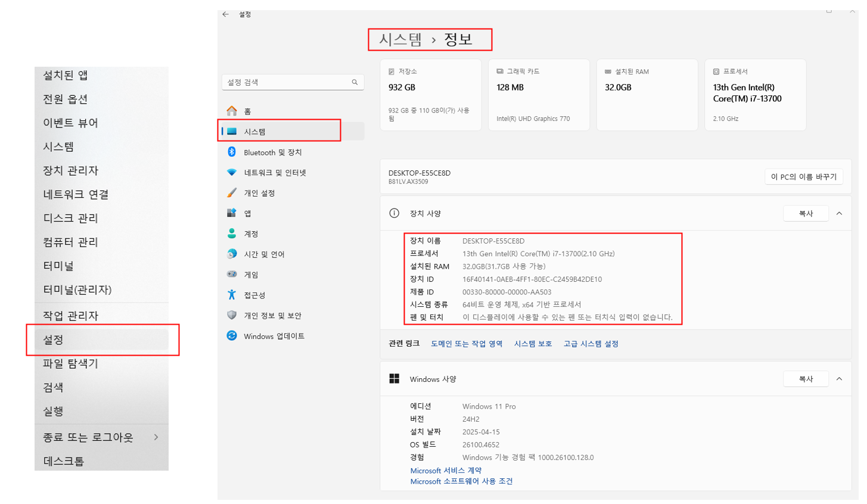Open 설정 from the context menu

pyautogui.click(x=101, y=340)
